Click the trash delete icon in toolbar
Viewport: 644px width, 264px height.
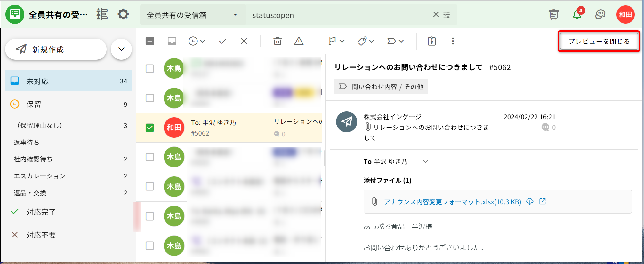[x=278, y=41]
